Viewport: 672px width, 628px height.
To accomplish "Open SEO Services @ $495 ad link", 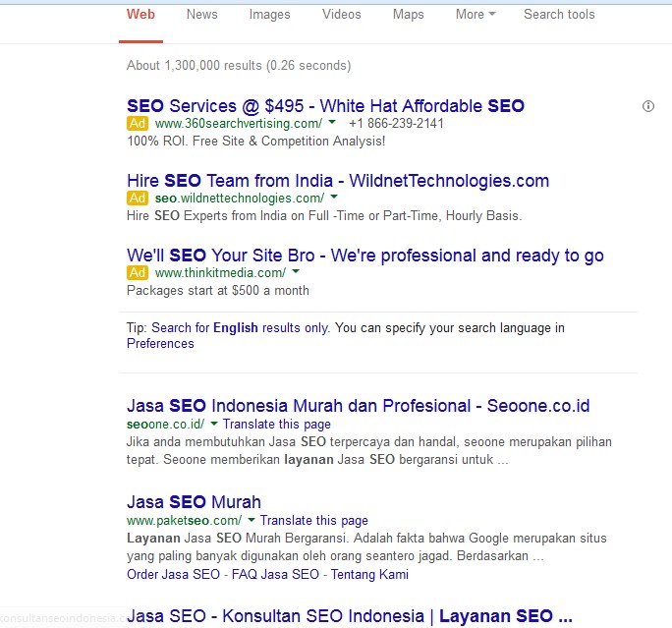I will coord(325,106).
